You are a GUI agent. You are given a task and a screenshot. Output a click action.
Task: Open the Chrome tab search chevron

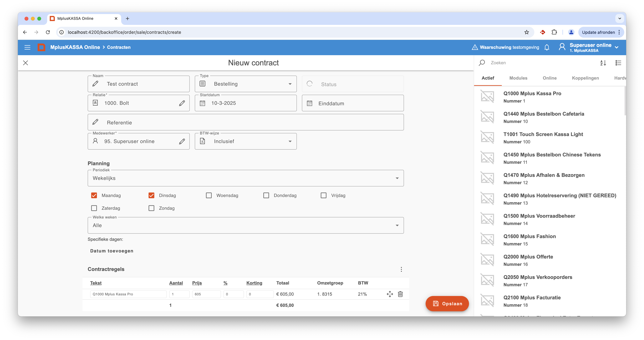coord(619,18)
